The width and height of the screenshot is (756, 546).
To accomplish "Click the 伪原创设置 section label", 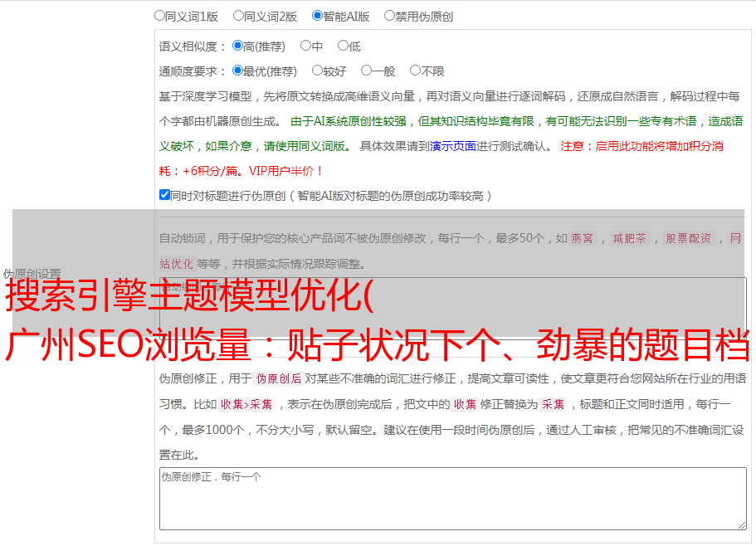I will [32, 273].
